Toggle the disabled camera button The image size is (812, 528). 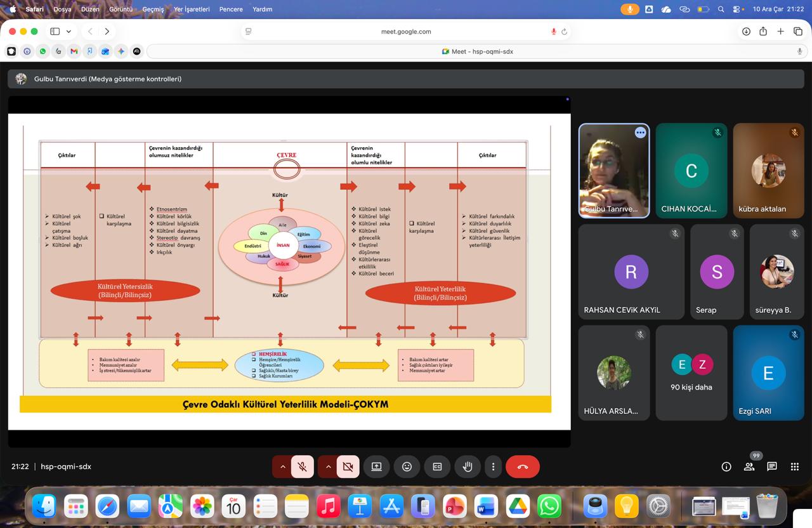(348, 466)
